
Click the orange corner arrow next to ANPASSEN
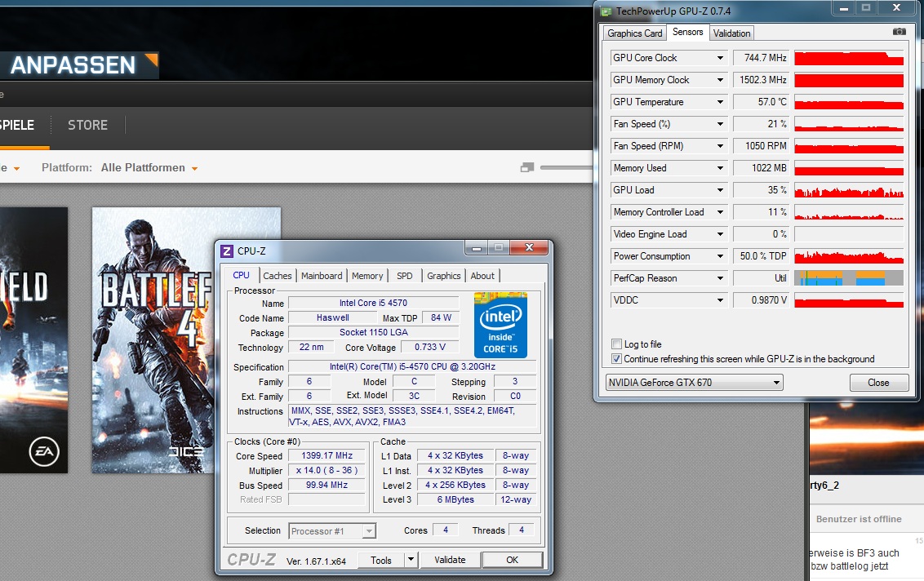(x=152, y=59)
